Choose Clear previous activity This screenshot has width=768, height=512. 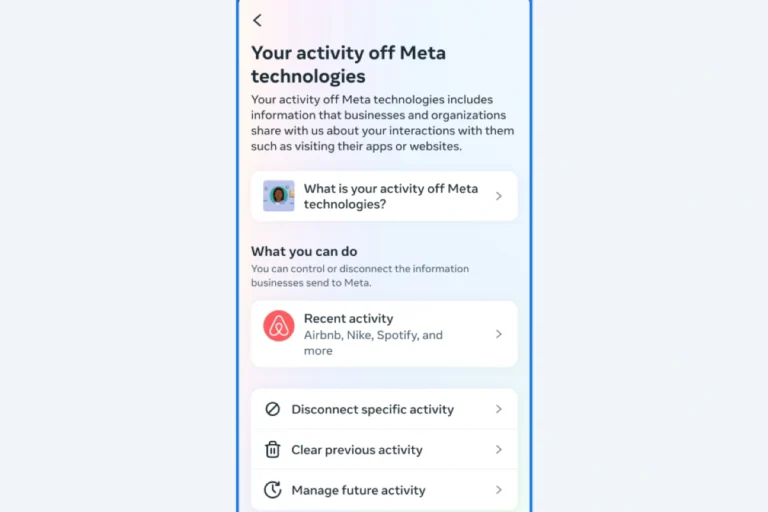[x=384, y=450]
